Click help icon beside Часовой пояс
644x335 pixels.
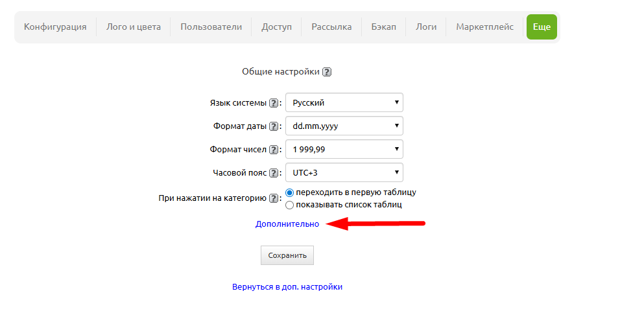point(274,173)
